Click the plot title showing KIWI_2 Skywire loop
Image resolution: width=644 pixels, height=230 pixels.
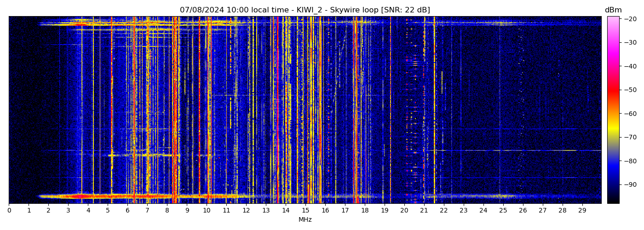(305, 10)
